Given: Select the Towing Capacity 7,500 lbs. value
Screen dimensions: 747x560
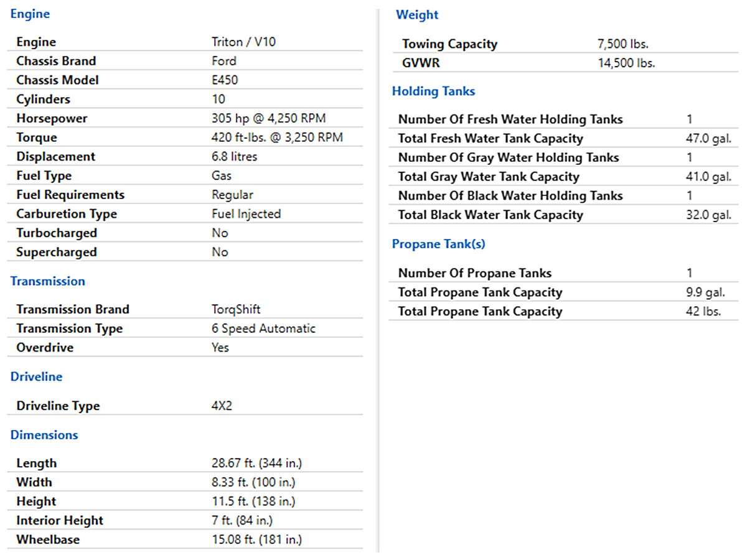Looking at the screenshot, I should pos(622,44).
